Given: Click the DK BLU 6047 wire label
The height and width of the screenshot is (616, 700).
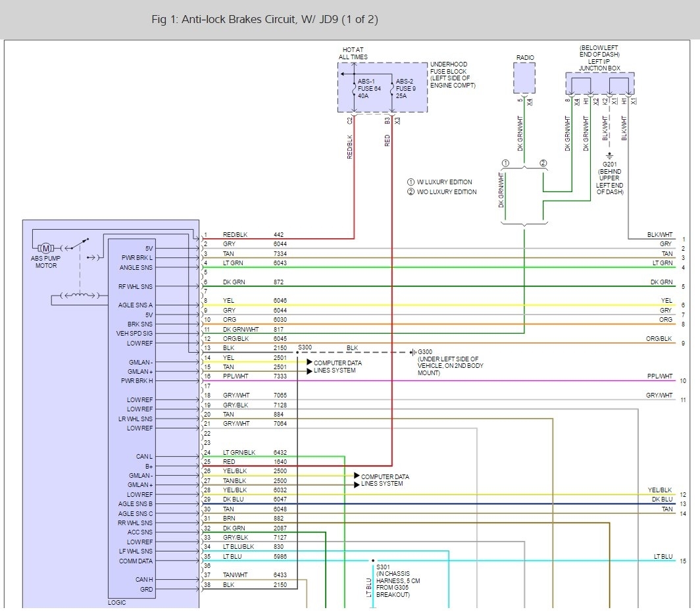Looking at the screenshot, I should (255, 500).
